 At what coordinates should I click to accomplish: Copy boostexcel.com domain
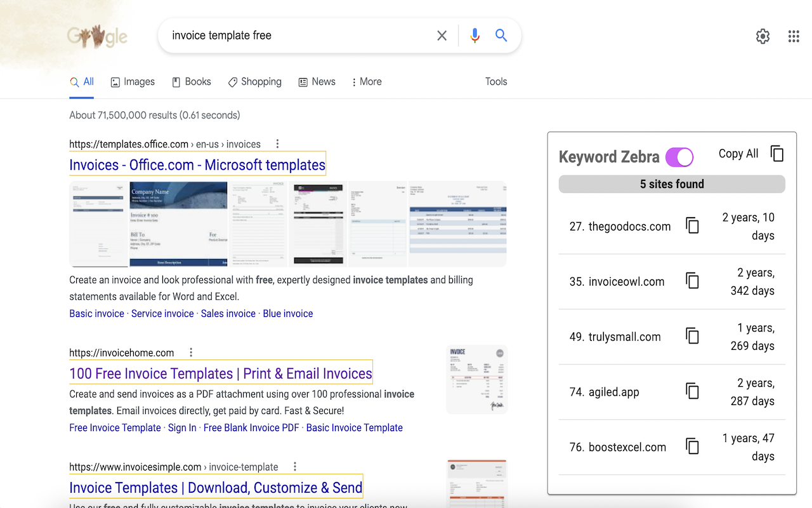click(693, 446)
